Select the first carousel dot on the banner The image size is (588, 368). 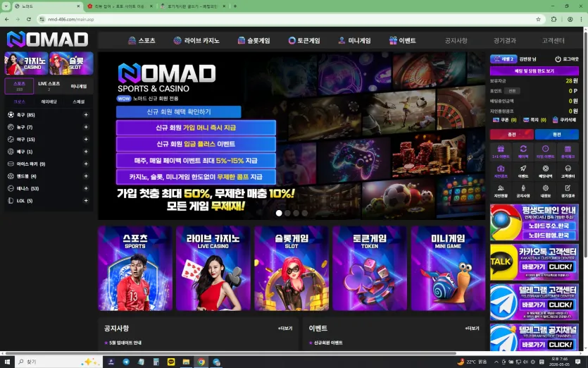click(x=279, y=213)
